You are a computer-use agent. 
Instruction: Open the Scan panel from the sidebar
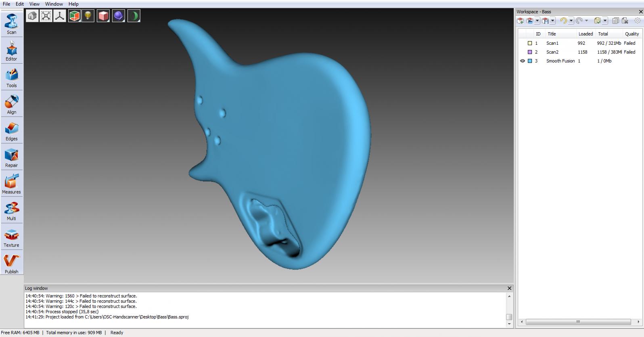[x=11, y=24]
